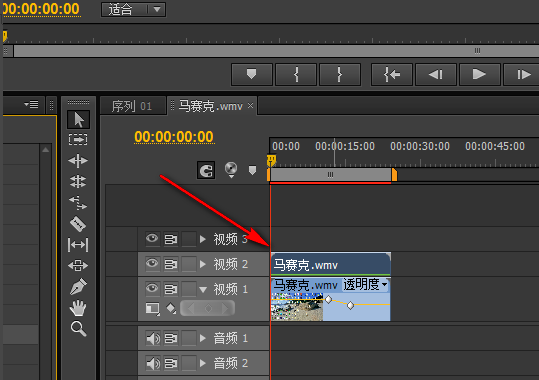539x380 pixels.
Task: Toggle sync lock on 音频 1 track
Action: pyautogui.click(x=170, y=338)
